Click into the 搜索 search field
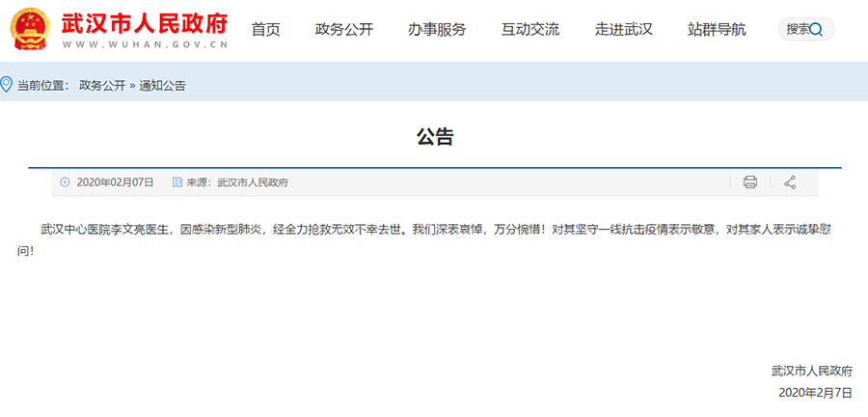868x417 pixels. [798, 30]
